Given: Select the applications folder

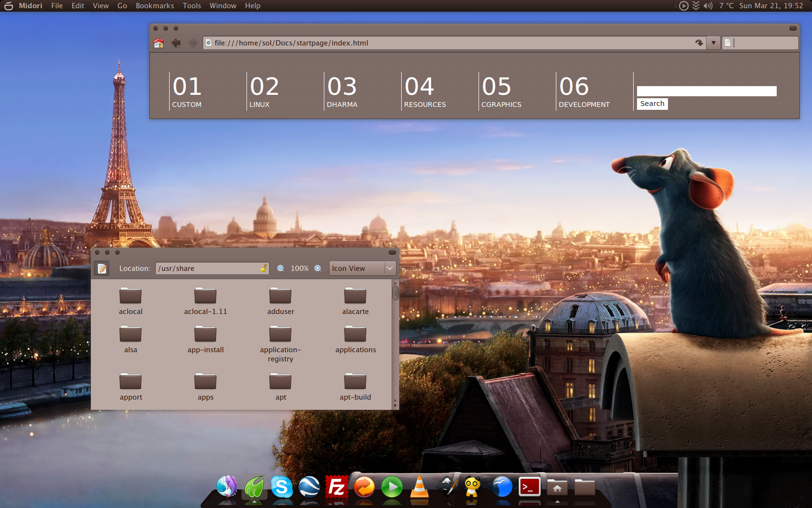Looking at the screenshot, I should (355, 340).
